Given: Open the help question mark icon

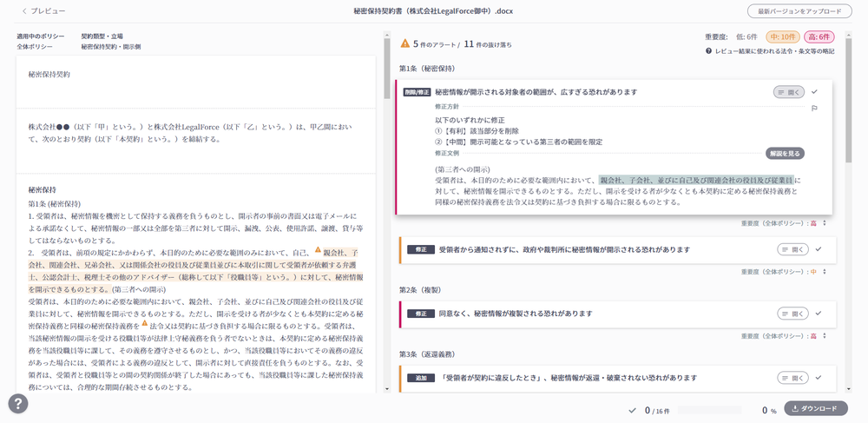Looking at the screenshot, I should tap(18, 403).
